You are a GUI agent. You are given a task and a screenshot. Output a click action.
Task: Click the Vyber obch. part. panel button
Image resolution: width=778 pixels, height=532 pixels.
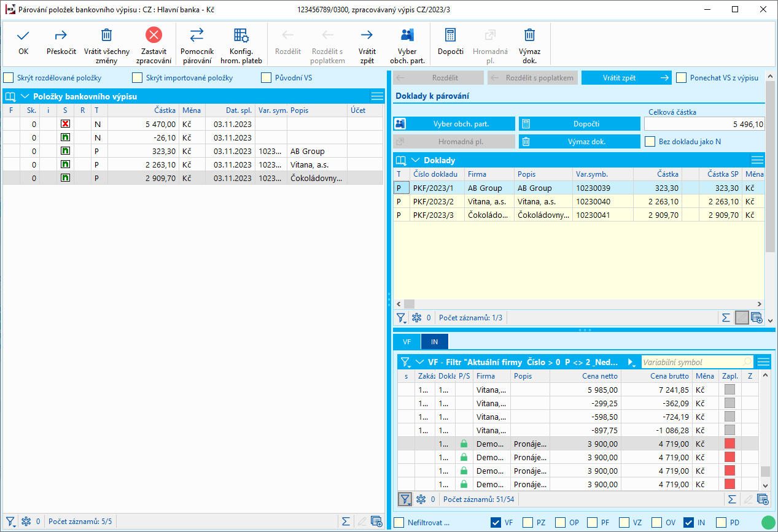(454, 124)
